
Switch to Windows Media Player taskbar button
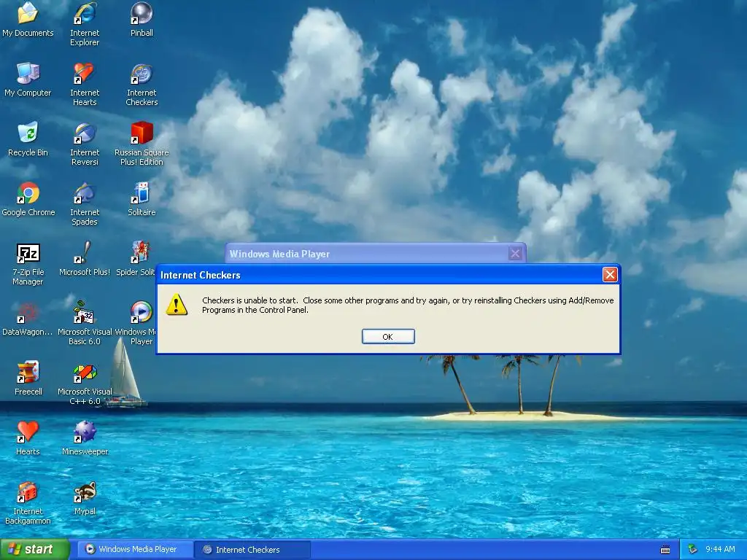tap(135, 550)
